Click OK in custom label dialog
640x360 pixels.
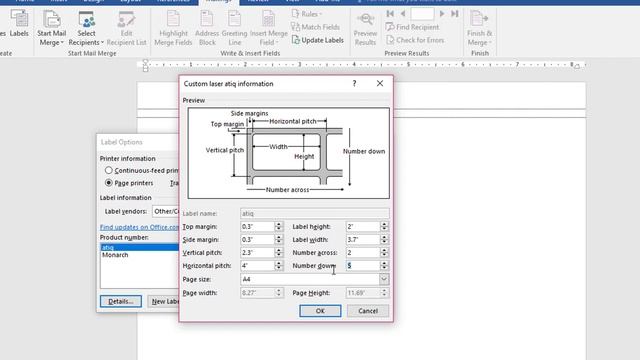point(320,311)
